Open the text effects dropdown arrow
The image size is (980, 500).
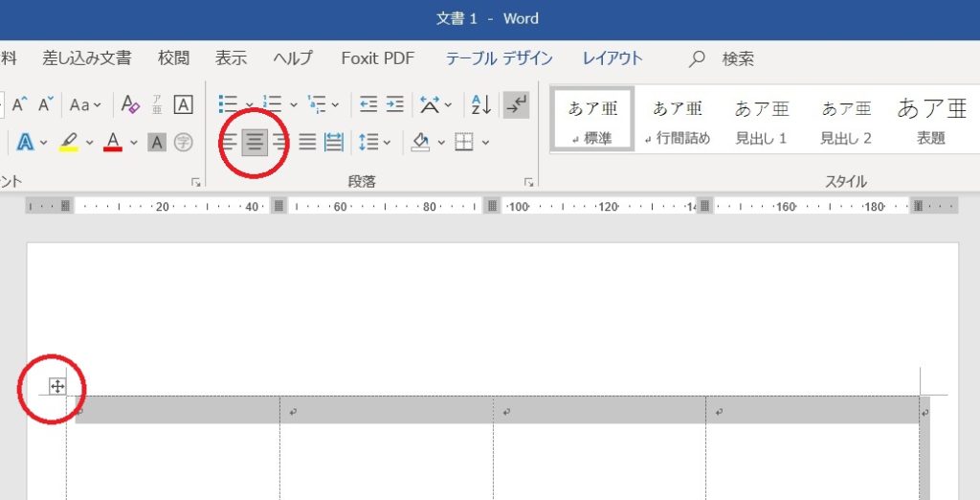tap(43, 144)
